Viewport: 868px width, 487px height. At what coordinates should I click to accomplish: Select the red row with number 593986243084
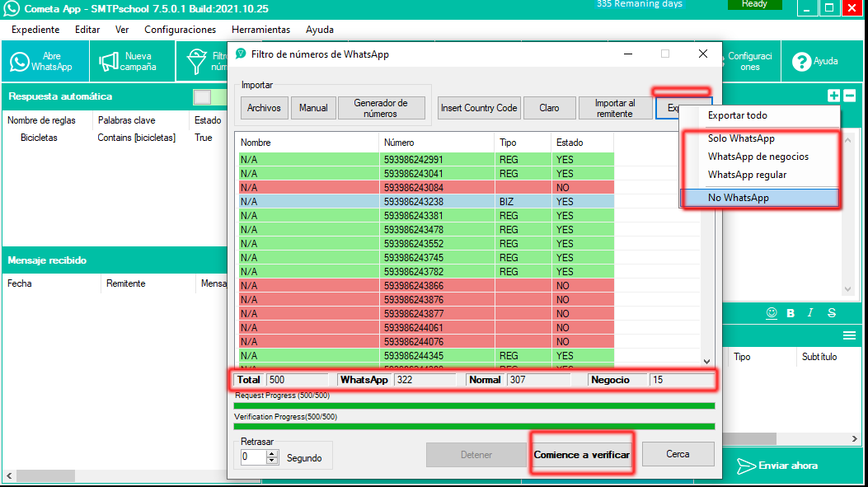tap(425, 188)
